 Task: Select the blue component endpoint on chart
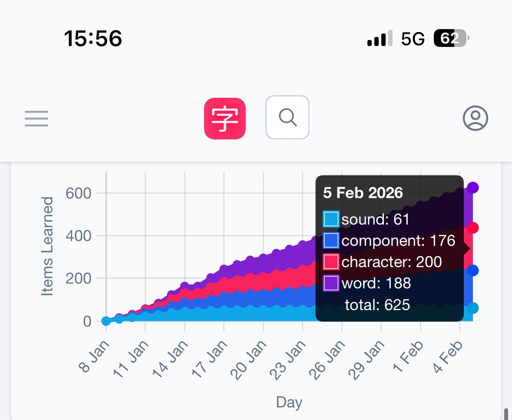point(473,270)
